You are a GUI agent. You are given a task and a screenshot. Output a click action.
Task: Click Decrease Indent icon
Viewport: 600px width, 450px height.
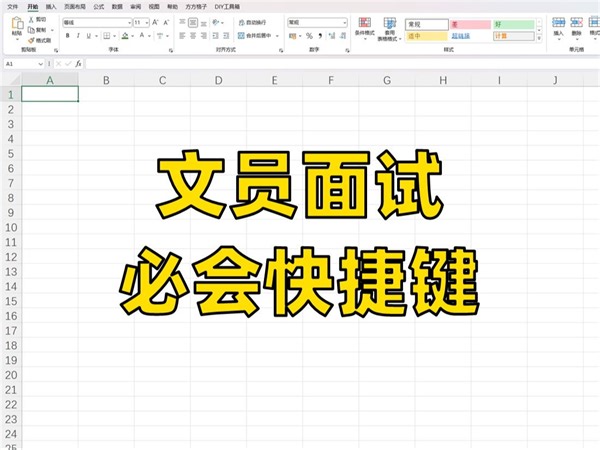(x=215, y=36)
